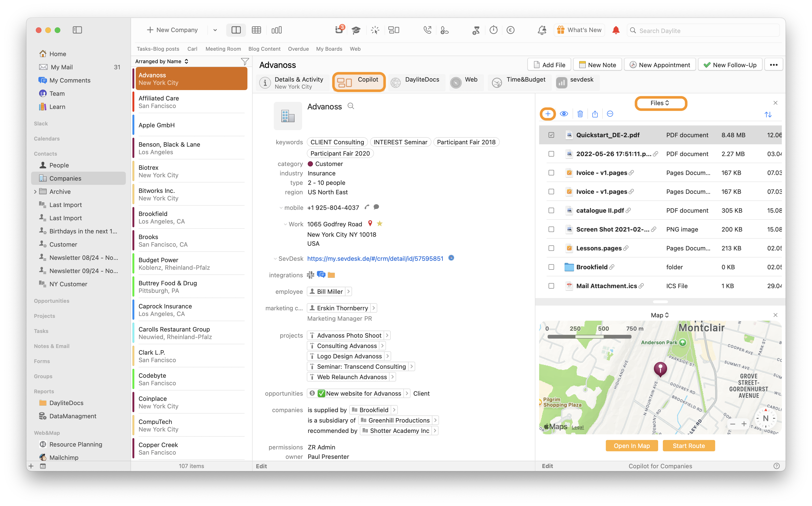
Task: Click the sparkle burst toolbar icon
Action: click(375, 30)
